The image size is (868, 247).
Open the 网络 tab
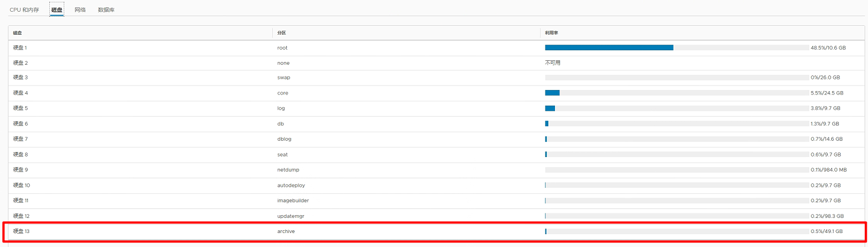click(x=80, y=10)
